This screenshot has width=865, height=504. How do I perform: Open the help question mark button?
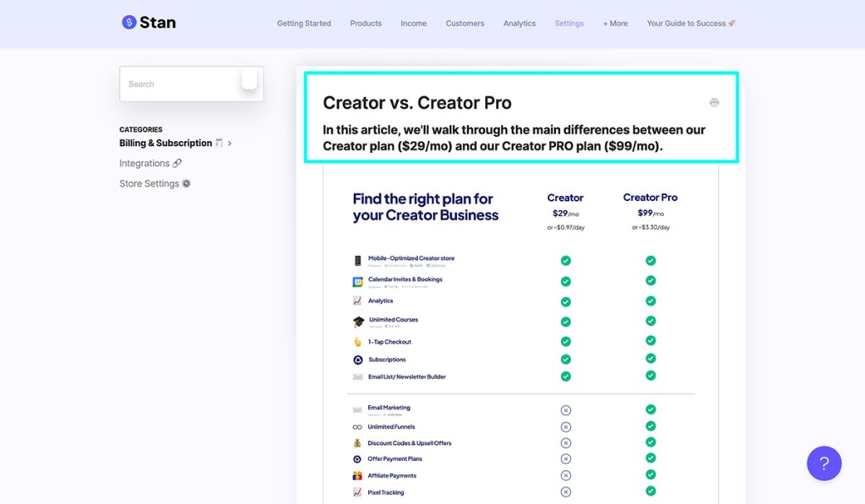pos(824,463)
